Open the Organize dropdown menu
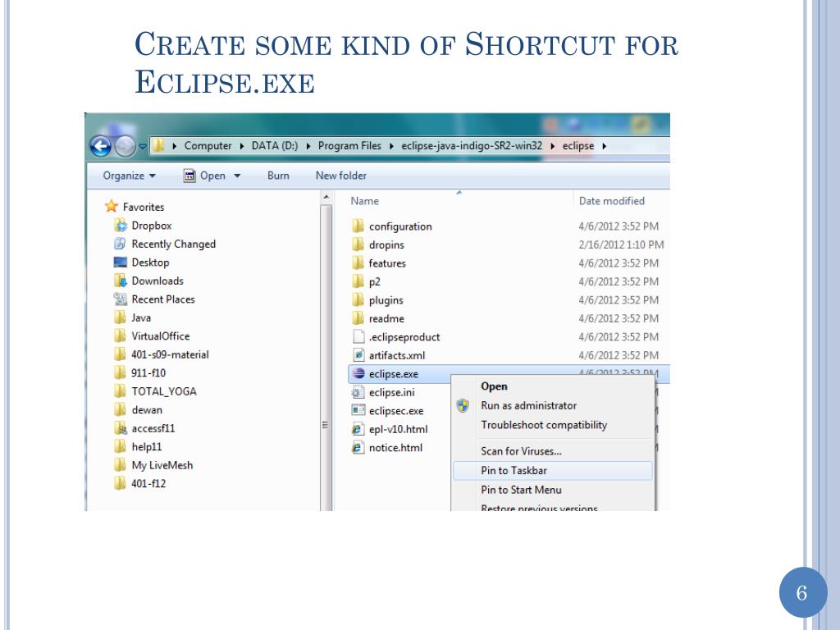Screen dimensions: 840x630 click(x=129, y=176)
